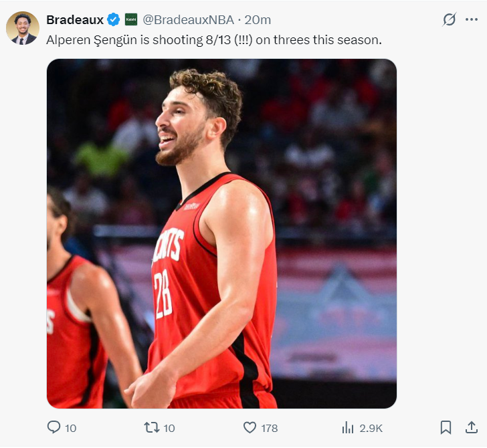Image resolution: width=487 pixels, height=448 pixels.
Task: Repost this tweet using the retweet icon
Action: 152,427
